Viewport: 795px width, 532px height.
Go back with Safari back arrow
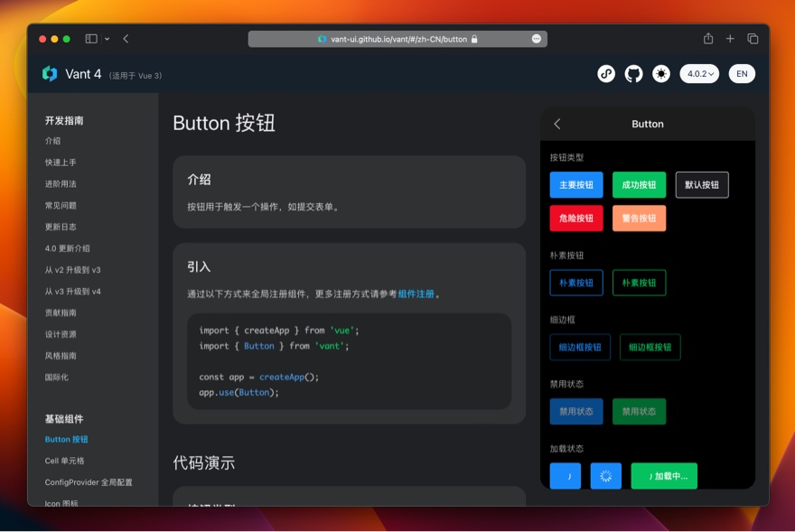tap(126, 39)
